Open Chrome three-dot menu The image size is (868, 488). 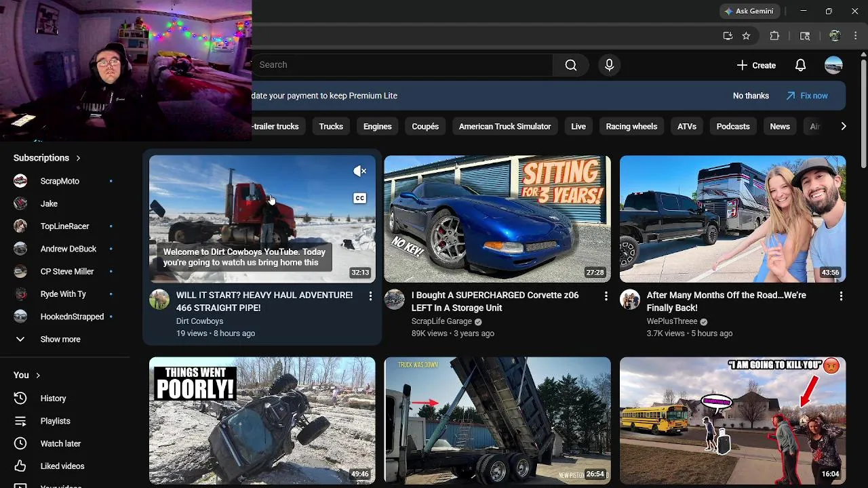[x=855, y=36]
